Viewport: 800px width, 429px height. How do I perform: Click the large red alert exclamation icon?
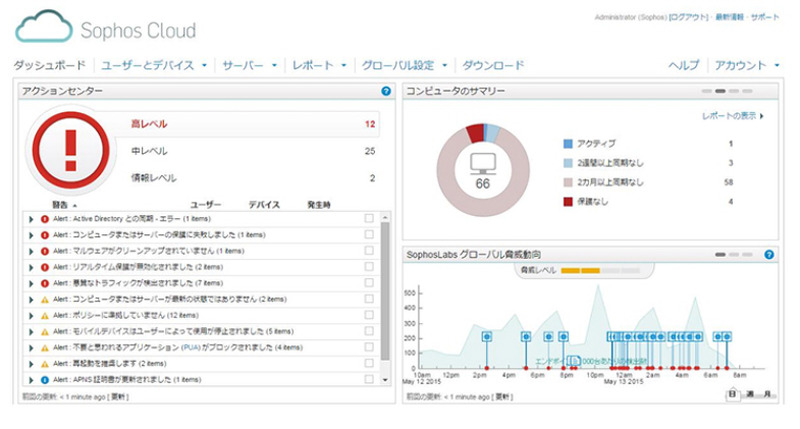(x=69, y=150)
